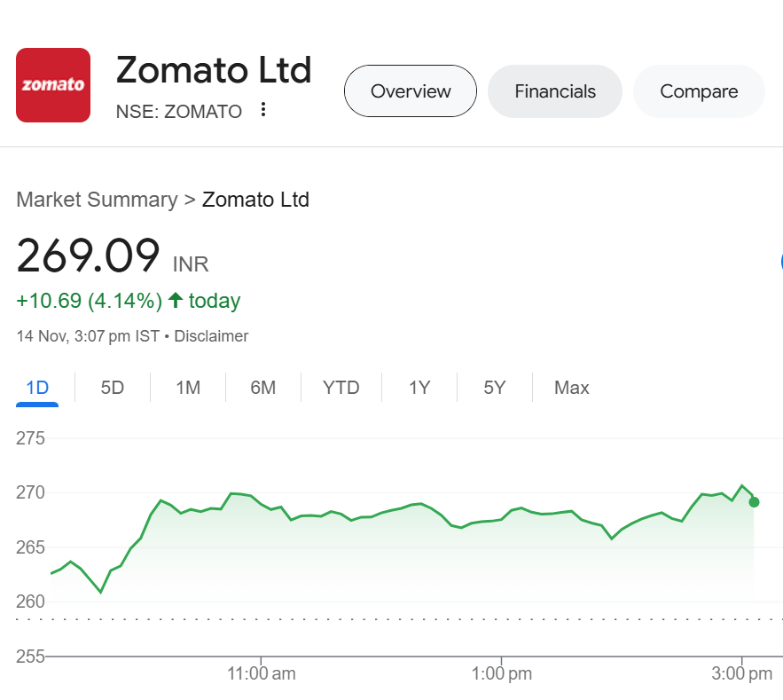
Task: Select the YTD range
Action: (341, 387)
